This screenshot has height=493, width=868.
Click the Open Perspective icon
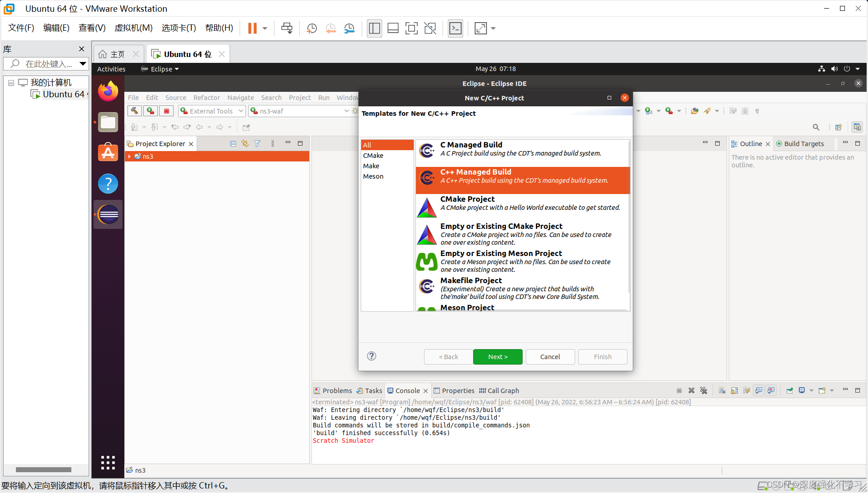(x=839, y=127)
